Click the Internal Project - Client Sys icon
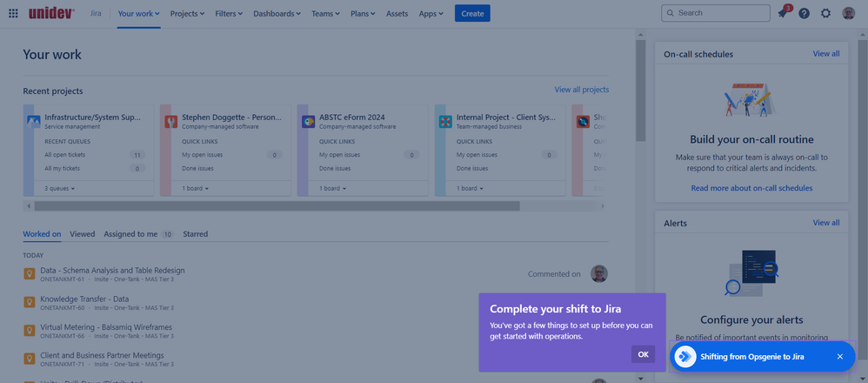The width and height of the screenshot is (868, 383). [x=445, y=121]
